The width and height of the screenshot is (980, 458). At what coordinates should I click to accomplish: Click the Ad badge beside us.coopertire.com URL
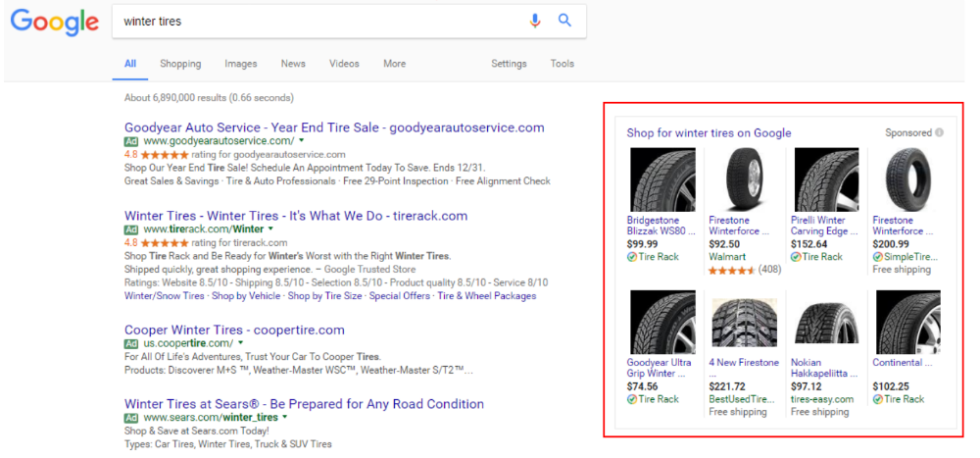[131, 343]
